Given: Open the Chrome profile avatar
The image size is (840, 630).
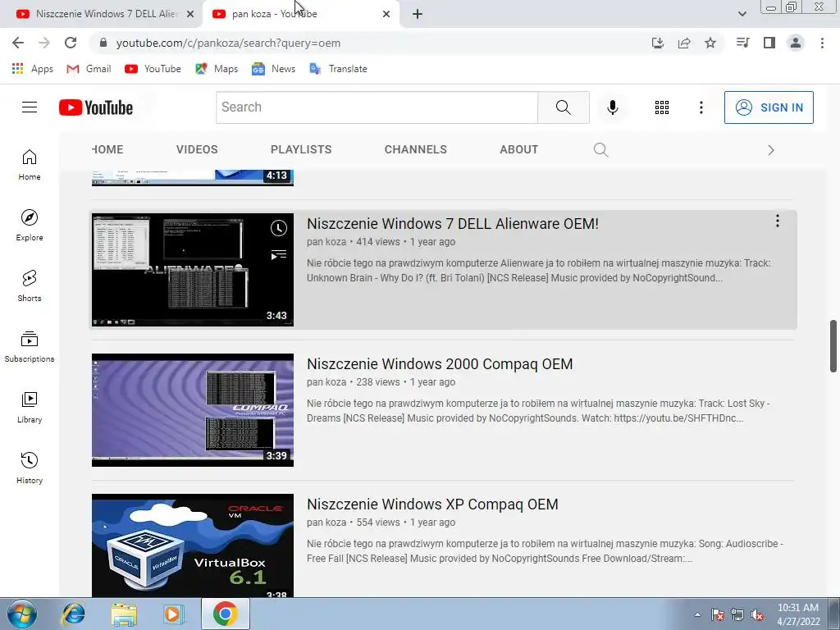Looking at the screenshot, I should click(796, 43).
